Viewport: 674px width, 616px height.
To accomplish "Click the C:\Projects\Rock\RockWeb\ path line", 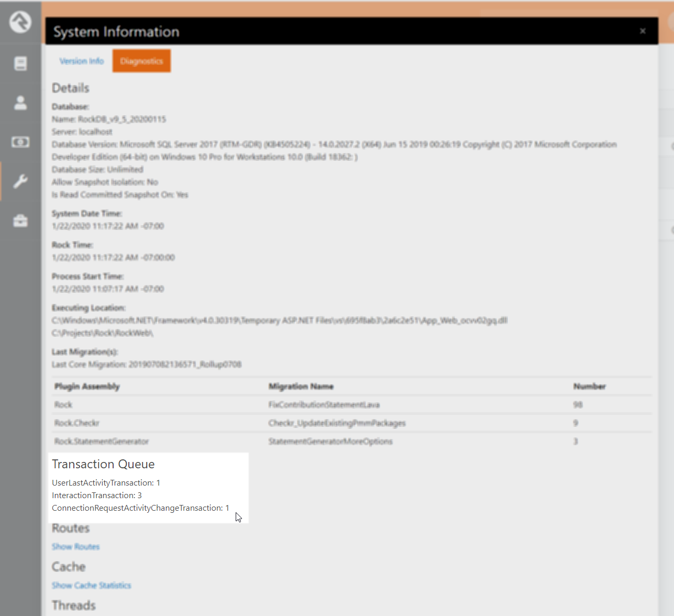I will 103,333.
